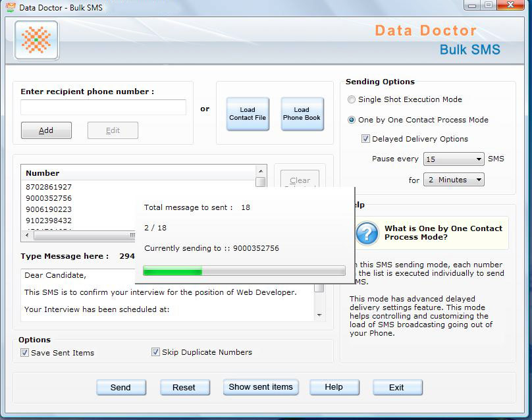
Task: Click the Add number button
Action: tap(46, 130)
